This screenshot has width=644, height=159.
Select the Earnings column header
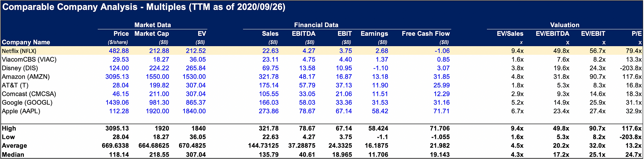click(374, 34)
